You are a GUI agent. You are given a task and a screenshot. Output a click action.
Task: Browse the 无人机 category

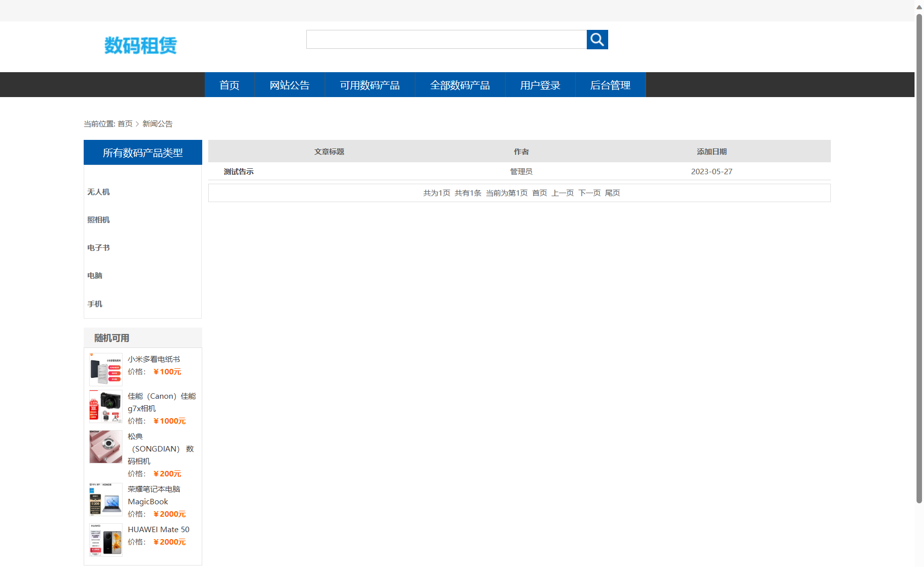tap(98, 192)
